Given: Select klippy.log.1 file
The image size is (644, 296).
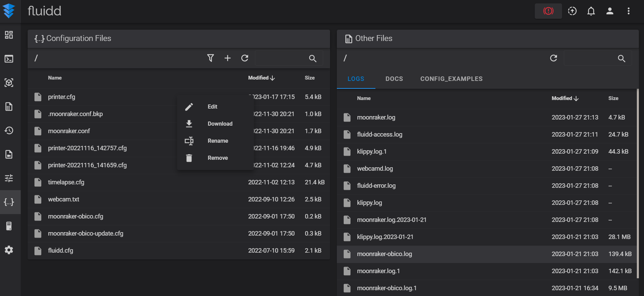Looking at the screenshot, I should 487,152.
